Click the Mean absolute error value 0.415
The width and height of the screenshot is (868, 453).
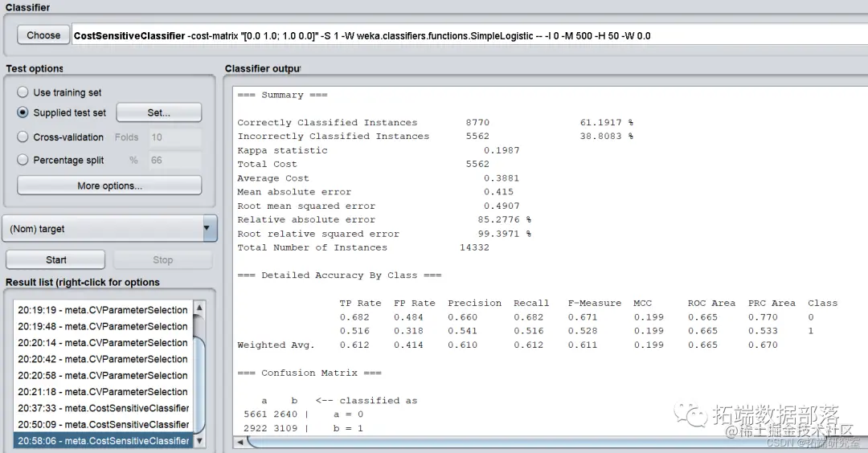point(499,192)
